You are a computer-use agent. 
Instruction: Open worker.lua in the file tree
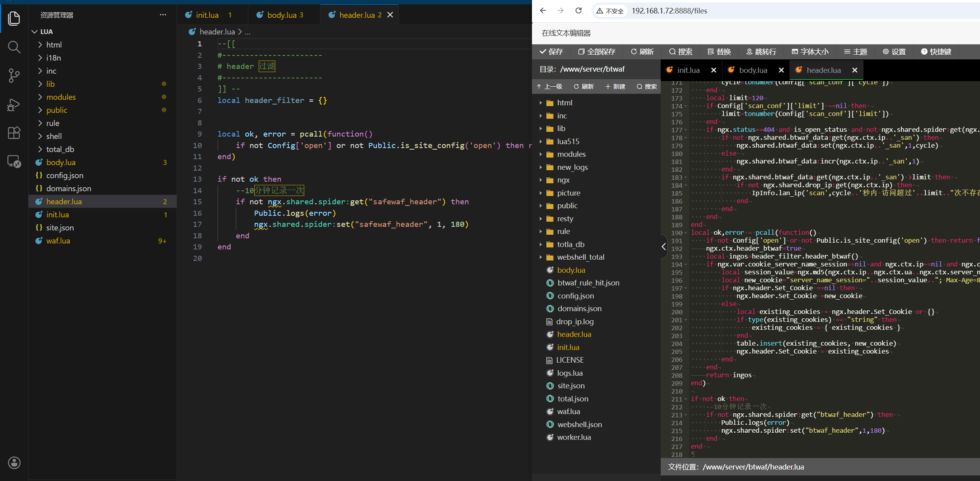point(574,437)
